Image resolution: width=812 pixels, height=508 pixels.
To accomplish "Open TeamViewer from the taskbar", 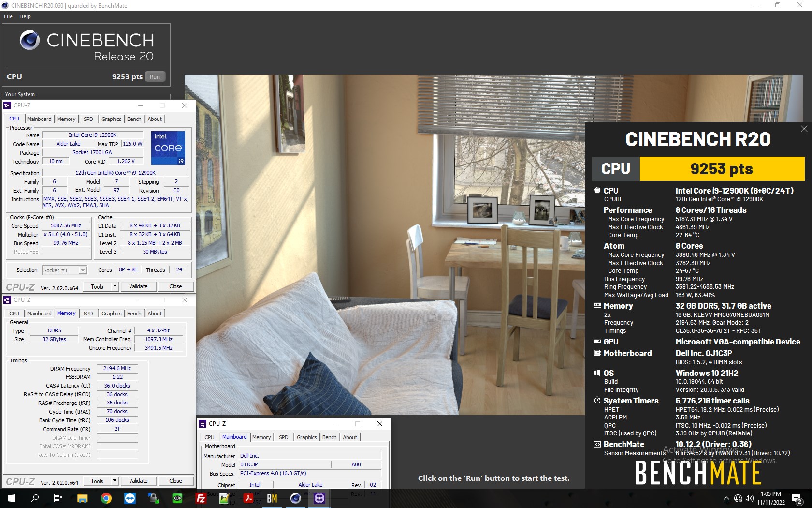I will point(130,498).
